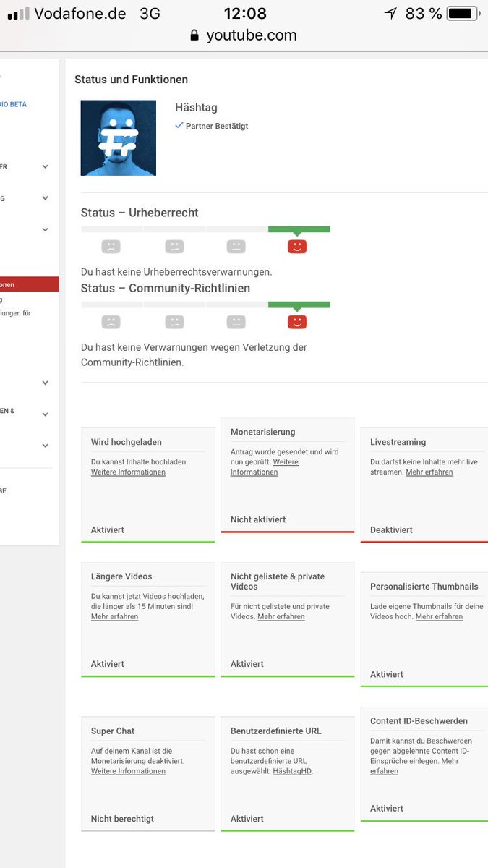
Task: Click Mehr erfahren in Content ID-Beschwerden card
Action: click(414, 766)
